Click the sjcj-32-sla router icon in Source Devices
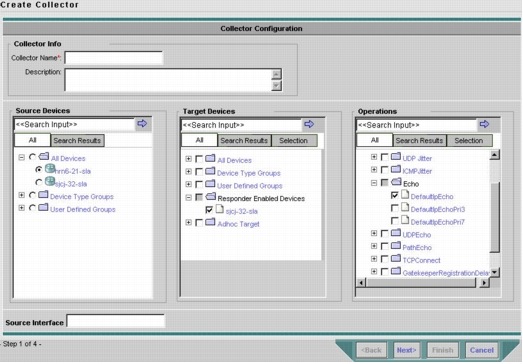The image size is (523, 364). [x=50, y=181]
